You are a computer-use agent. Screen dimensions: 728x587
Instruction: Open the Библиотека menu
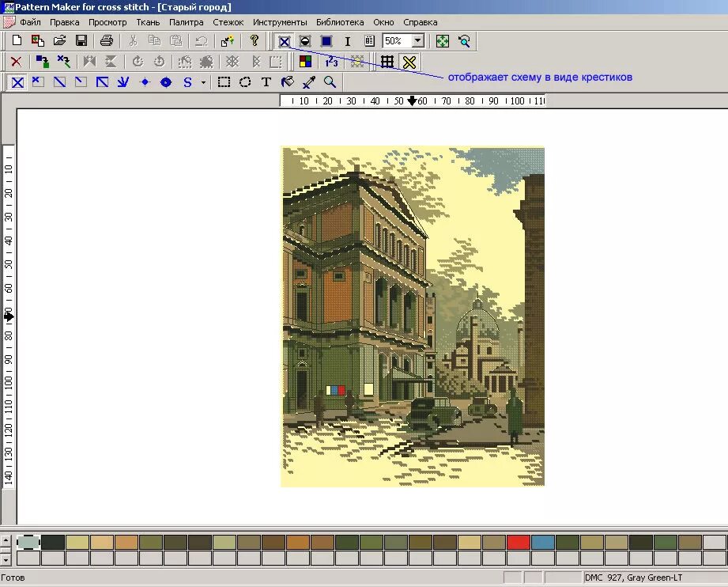click(x=340, y=22)
